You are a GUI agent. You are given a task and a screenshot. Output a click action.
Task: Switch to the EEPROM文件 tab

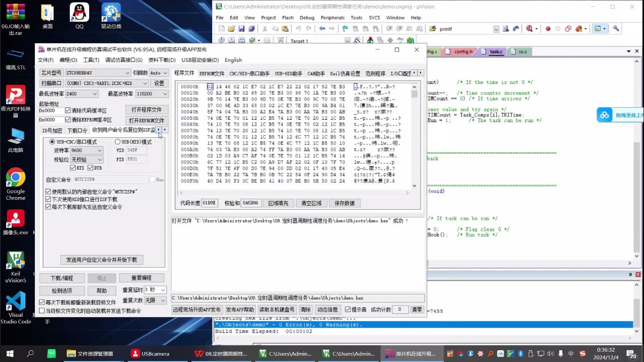pos(212,74)
